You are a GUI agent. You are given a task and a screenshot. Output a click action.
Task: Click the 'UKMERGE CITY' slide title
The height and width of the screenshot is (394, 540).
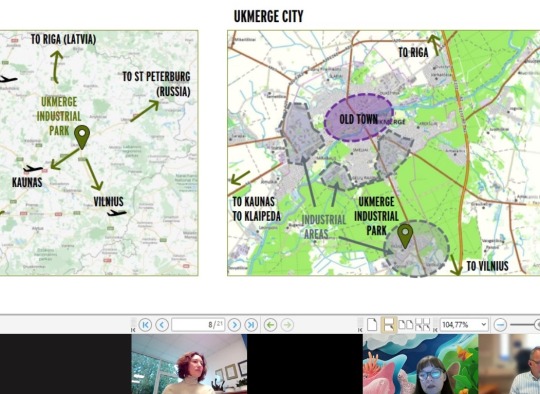click(x=269, y=16)
